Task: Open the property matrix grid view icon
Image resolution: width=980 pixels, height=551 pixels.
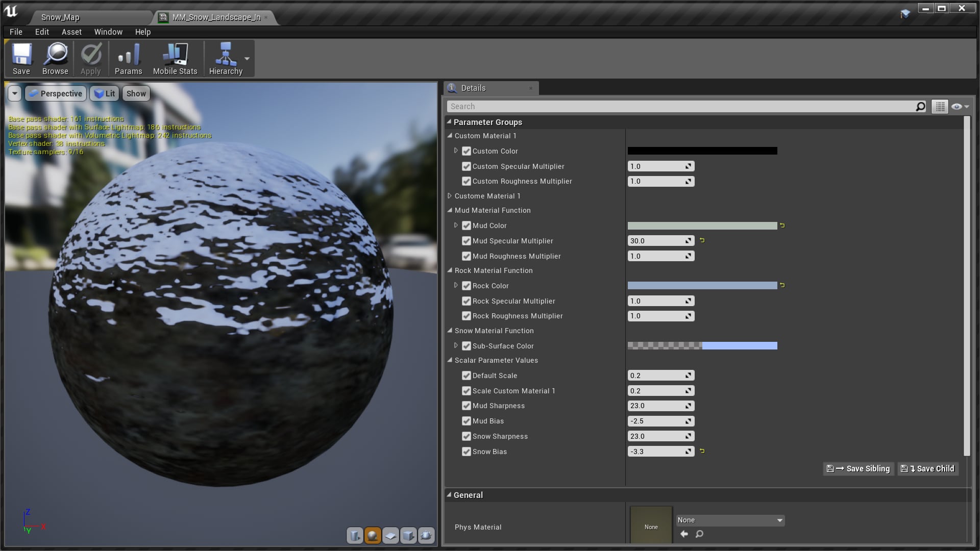Action: point(940,106)
